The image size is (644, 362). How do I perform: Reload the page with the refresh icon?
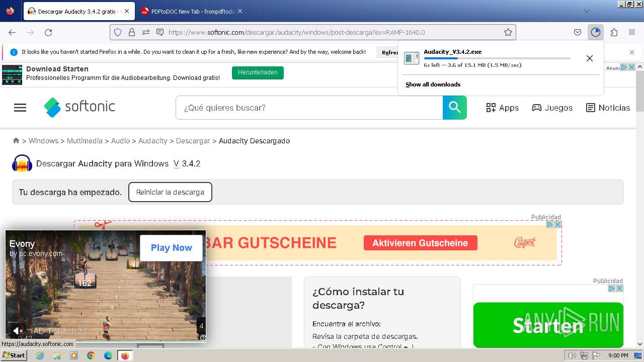(x=48, y=32)
